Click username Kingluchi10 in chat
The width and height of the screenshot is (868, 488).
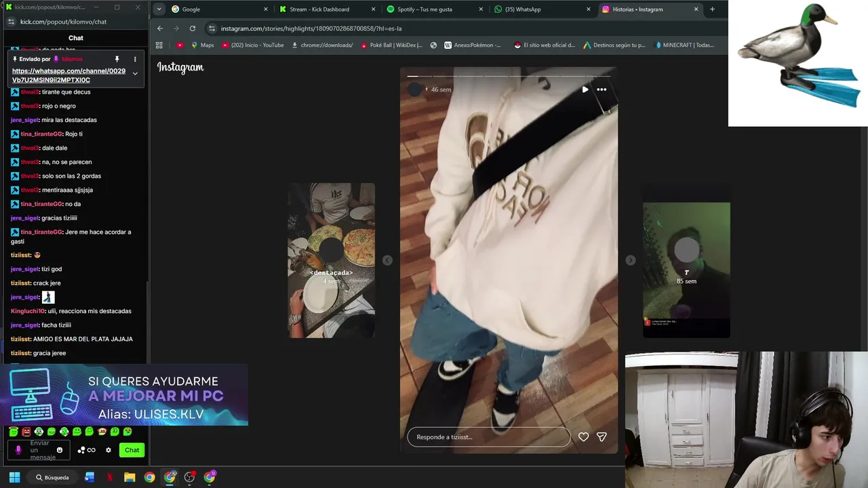[28, 311]
